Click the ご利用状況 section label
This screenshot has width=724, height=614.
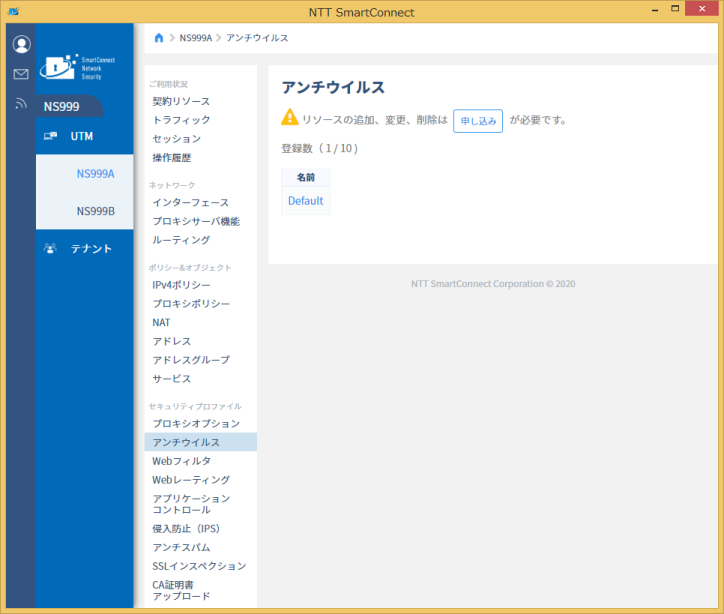click(x=168, y=84)
